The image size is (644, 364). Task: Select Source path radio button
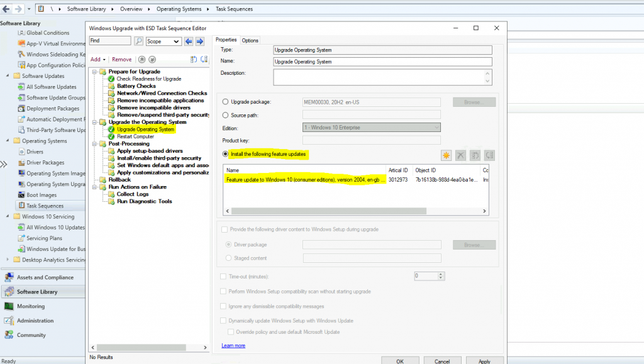pyautogui.click(x=226, y=115)
